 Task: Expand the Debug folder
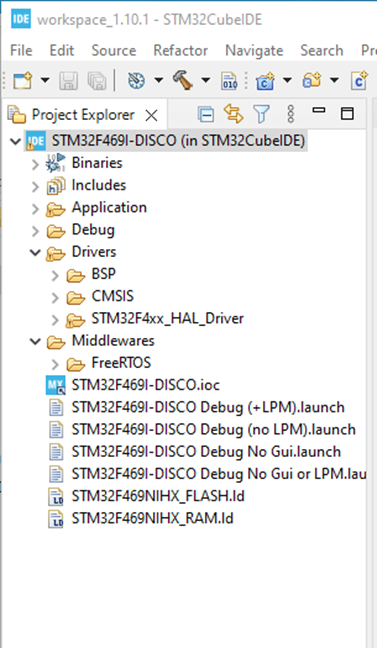(36, 231)
